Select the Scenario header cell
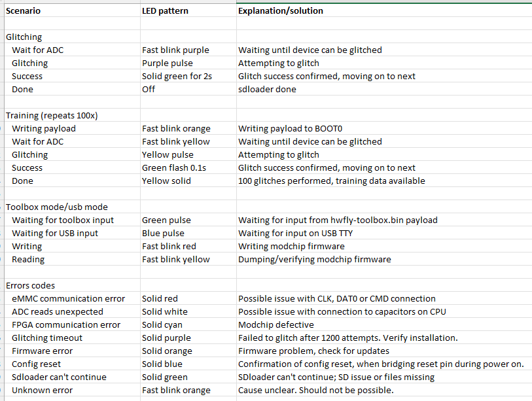Viewport: 532px width, 401px height. point(72,10)
